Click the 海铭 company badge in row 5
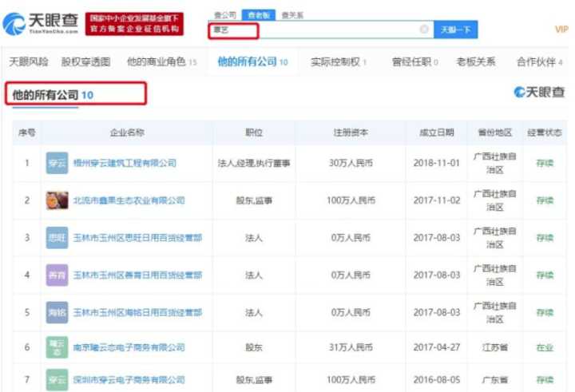This screenshot has width=575, height=392. pos(57,312)
